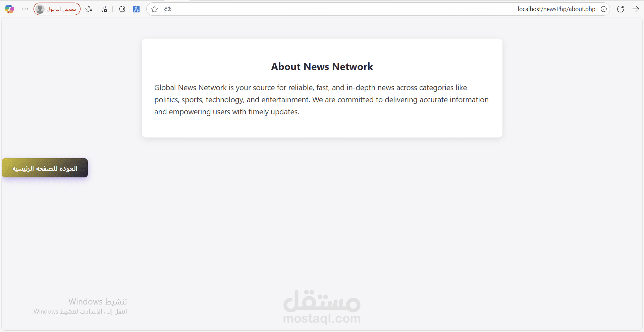Open the favorites list icon
Screen dimensions: 644x332
coord(89,9)
